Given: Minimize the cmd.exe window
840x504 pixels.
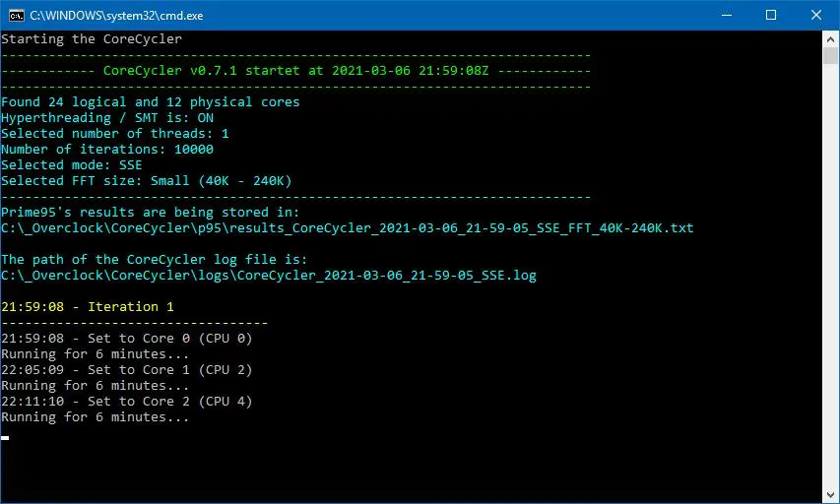Looking at the screenshot, I should [727, 15].
